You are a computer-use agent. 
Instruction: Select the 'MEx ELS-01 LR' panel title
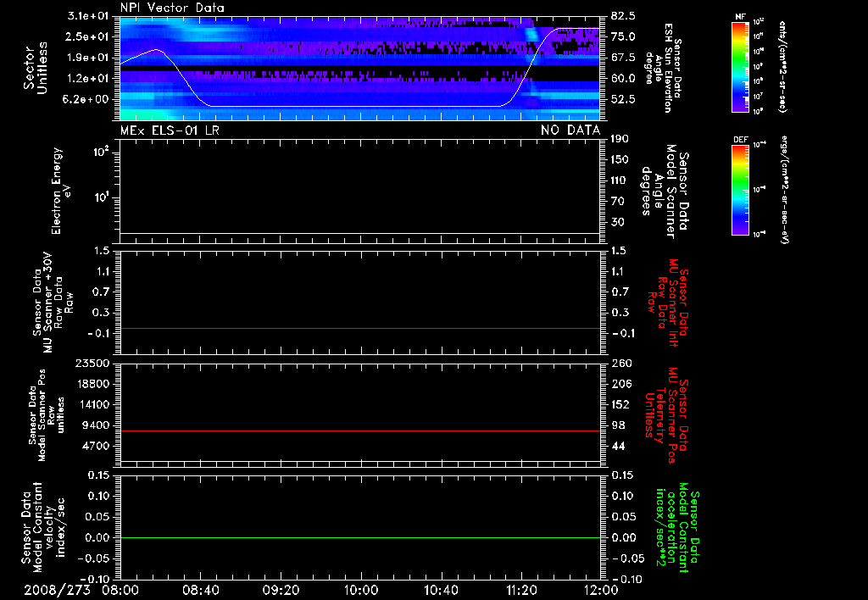tap(170, 130)
